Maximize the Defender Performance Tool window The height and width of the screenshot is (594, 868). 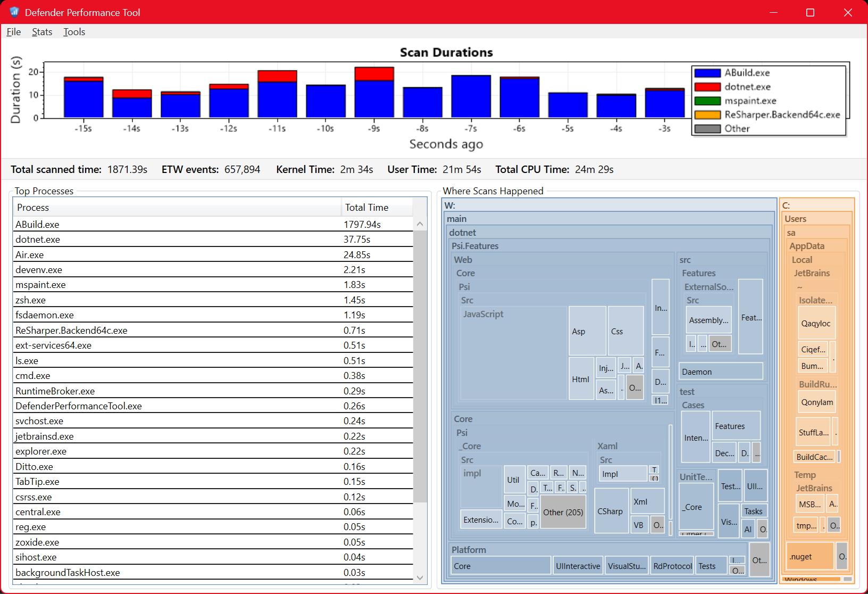[810, 12]
